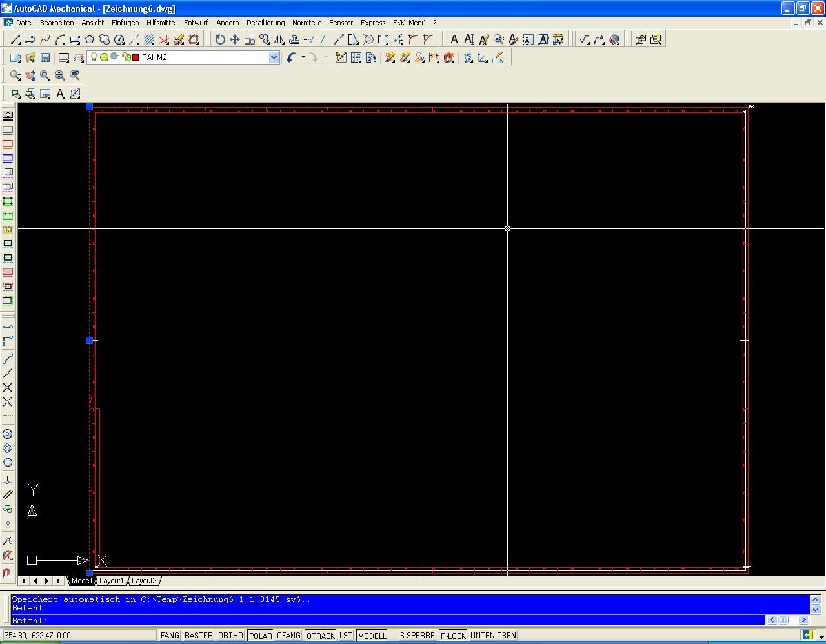Choose the Rotate tool
The width and height of the screenshot is (826, 644).
tap(220, 39)
